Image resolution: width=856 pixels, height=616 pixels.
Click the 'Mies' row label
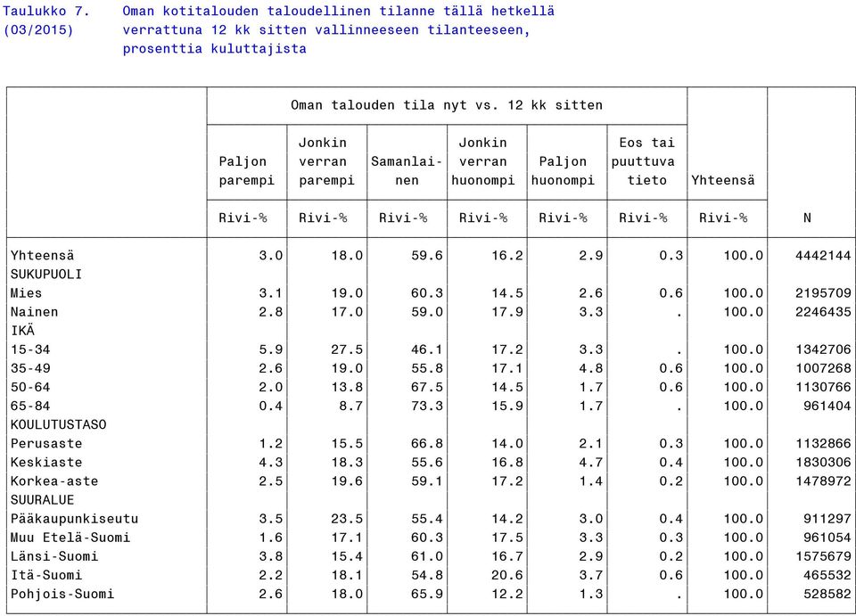tap(26, 293)
